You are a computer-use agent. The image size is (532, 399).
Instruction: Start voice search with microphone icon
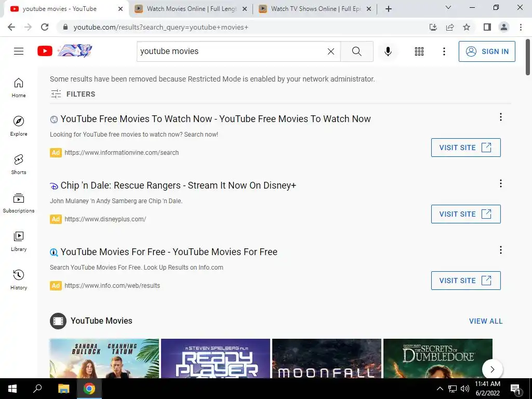pyautogui.click(x=388, y=51)
